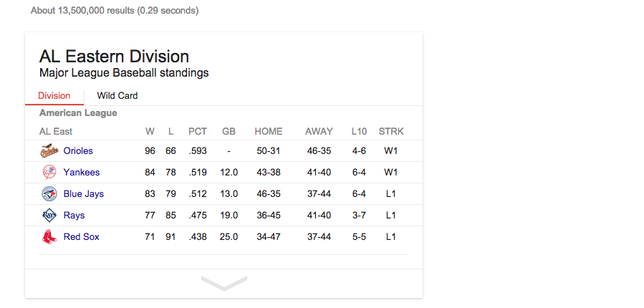Click the PCT column header
Image resolution: width=644 pixels, height=308 pixels.
198,132
